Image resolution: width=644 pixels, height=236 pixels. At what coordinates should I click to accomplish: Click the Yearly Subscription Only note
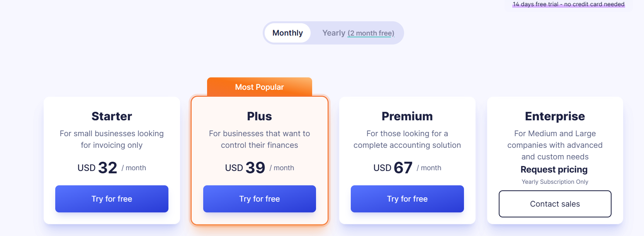click(x=555, y=182)
